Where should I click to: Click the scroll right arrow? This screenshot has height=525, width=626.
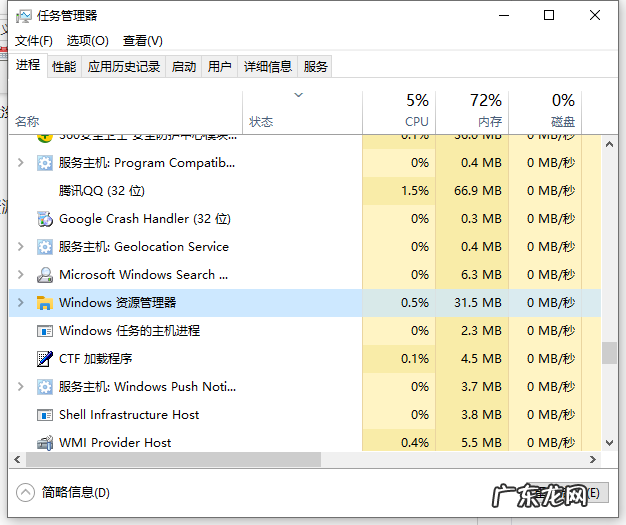tap(593, 460)
